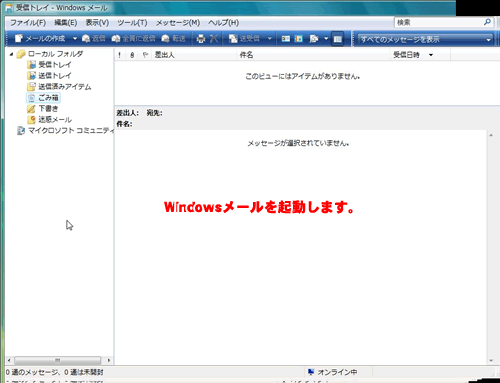This screenshot has height=383, width=500.
Task: Sort by flag column header
Action: (x=145, y=55)
